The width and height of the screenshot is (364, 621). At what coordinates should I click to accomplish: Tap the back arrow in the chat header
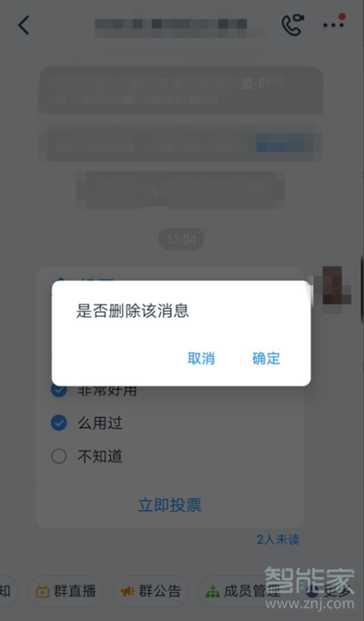24,25
